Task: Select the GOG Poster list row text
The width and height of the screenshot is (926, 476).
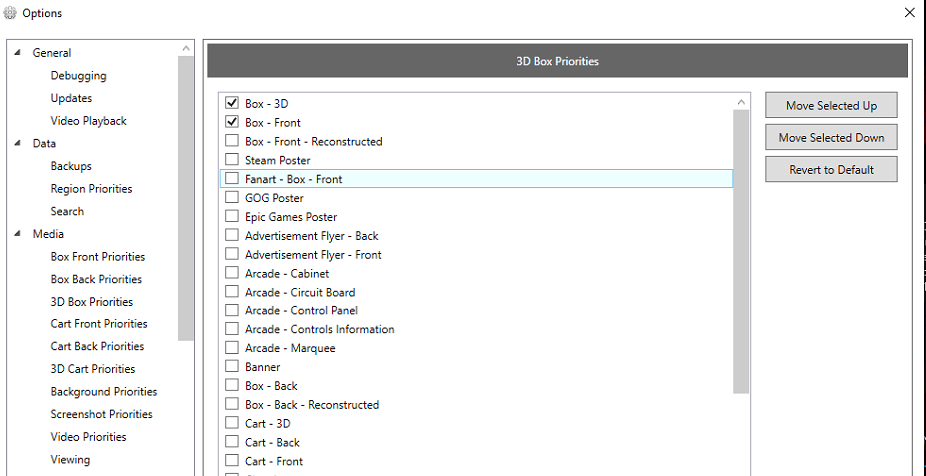Action: click(x=274, y=198)
